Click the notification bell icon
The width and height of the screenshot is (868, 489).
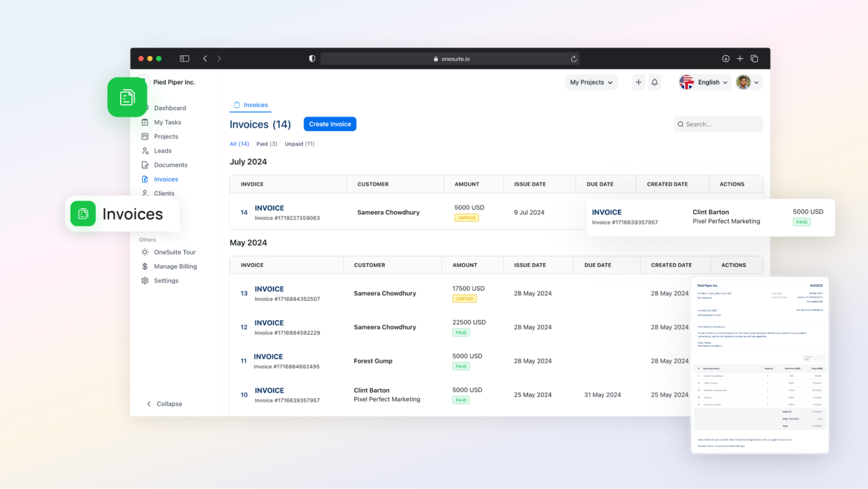[655, 82]
